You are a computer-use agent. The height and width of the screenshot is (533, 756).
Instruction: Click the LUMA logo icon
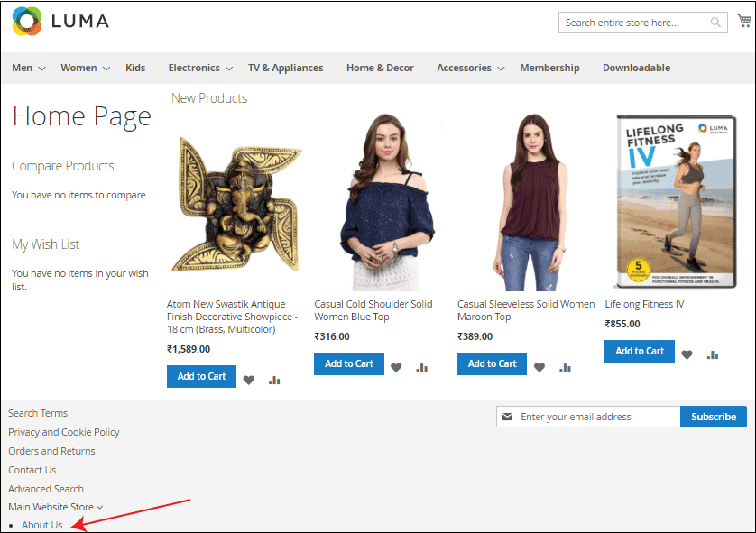(27, 22)
